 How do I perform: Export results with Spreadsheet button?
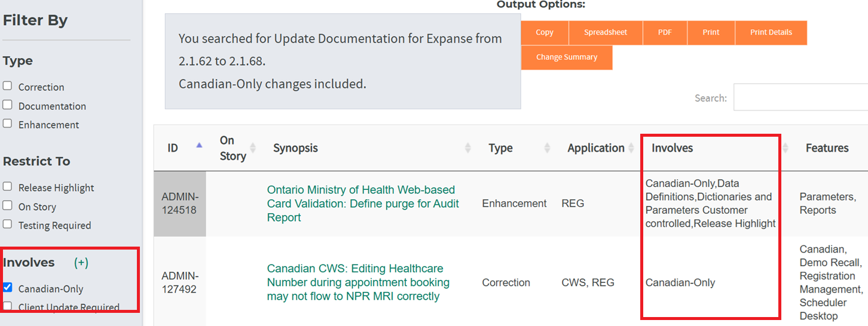click(x=606, y=33)
